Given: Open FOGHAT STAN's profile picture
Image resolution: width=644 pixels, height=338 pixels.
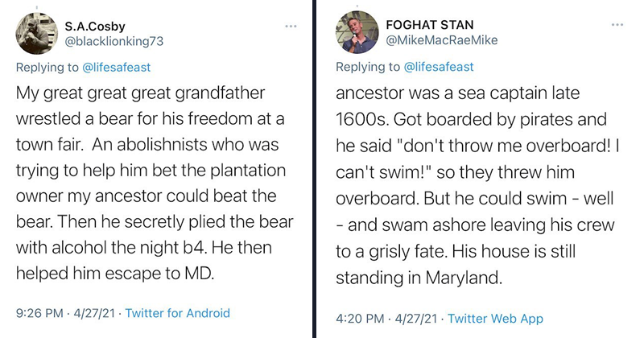Looking at the screenshot, I should pos(357,32).
